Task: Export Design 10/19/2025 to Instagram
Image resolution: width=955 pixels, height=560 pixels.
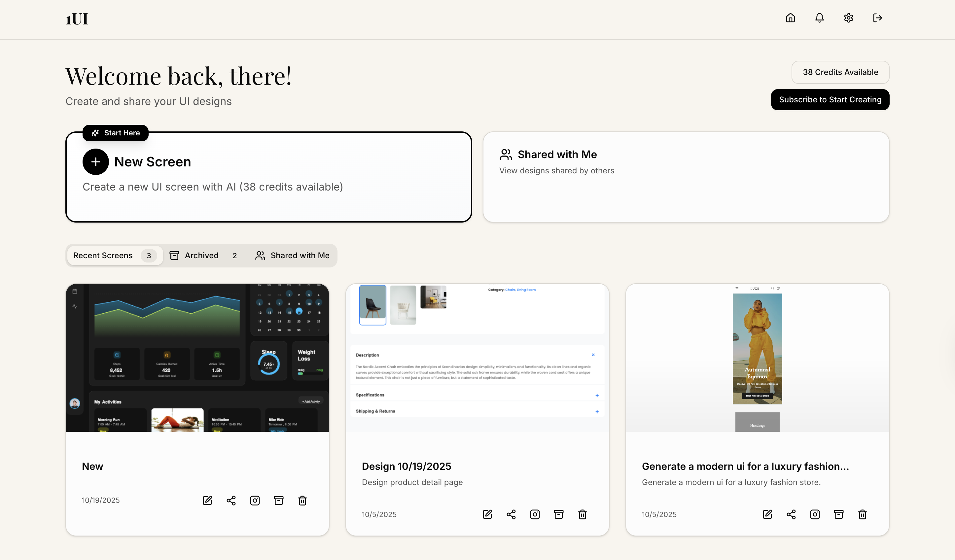Action: point(535,514)
